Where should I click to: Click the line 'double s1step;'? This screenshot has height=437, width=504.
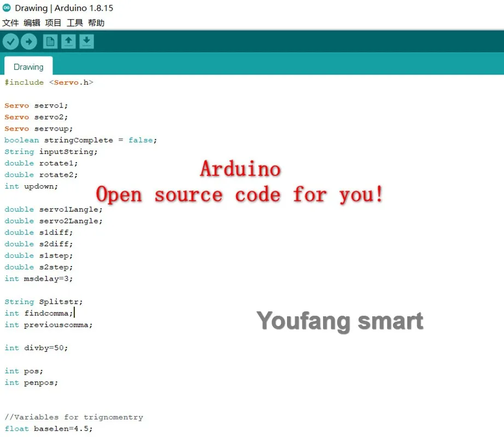[39, 256]
